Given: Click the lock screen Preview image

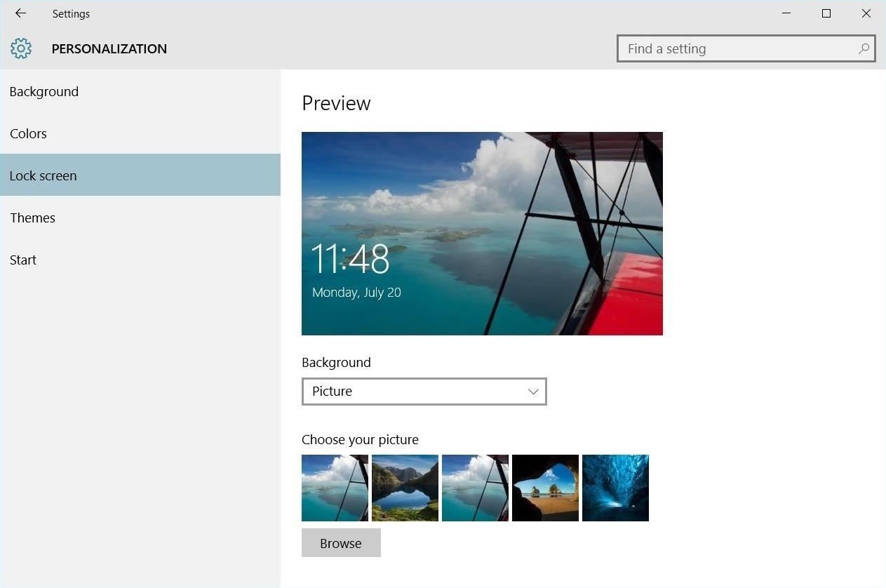Looking at the screenshot, I should pos(482,233).
